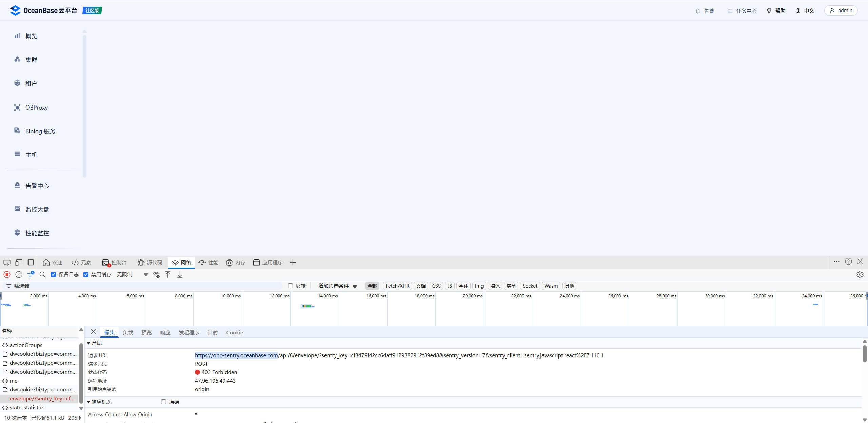This screenshot has width=868, height=423.
Task: Click the request list scrollbar
Action: point(81,373)
